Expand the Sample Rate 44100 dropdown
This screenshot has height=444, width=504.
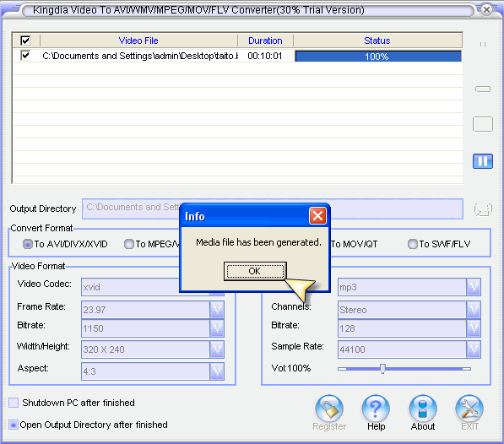474,349
